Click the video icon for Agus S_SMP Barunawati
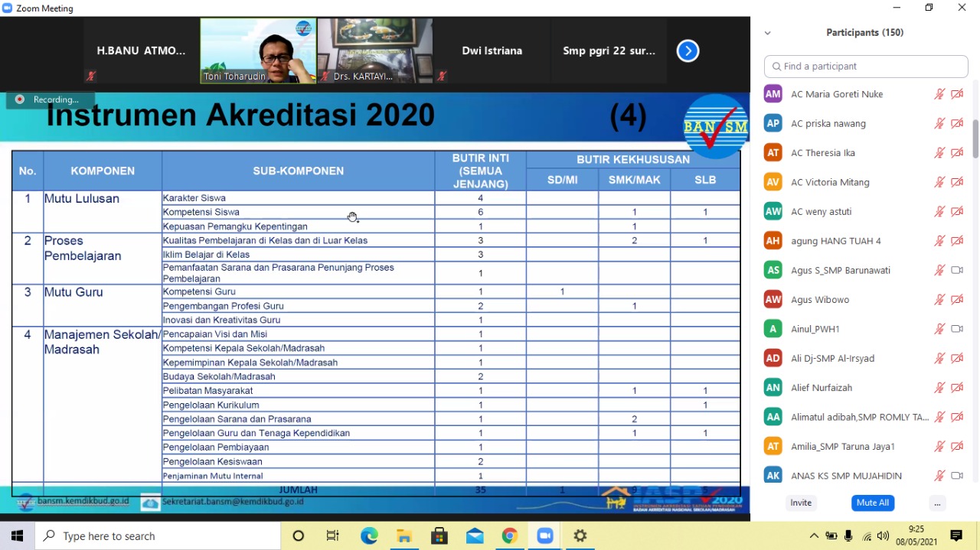Screen dimensions: 980x550 (x=957, y=270)
